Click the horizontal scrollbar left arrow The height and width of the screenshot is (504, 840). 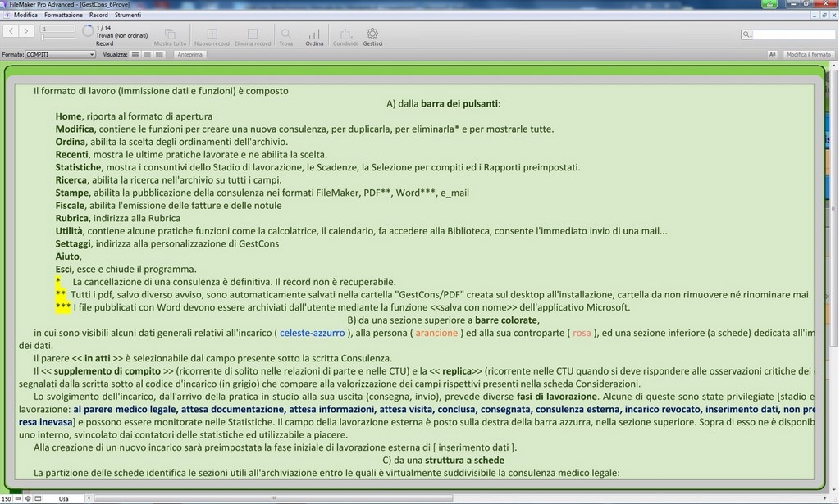click(89, 498)
